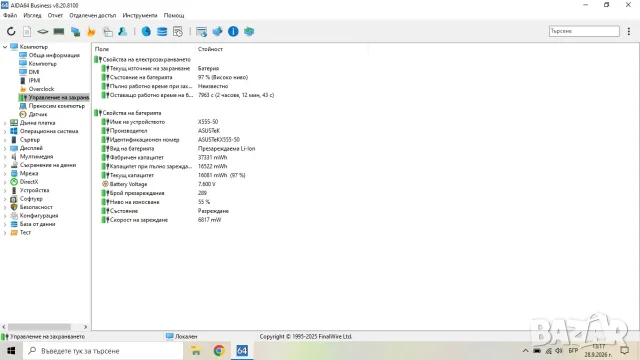Open the Report page toolbar icon
The height and width of the screenshot is (360, 640).
coord(27,31)
